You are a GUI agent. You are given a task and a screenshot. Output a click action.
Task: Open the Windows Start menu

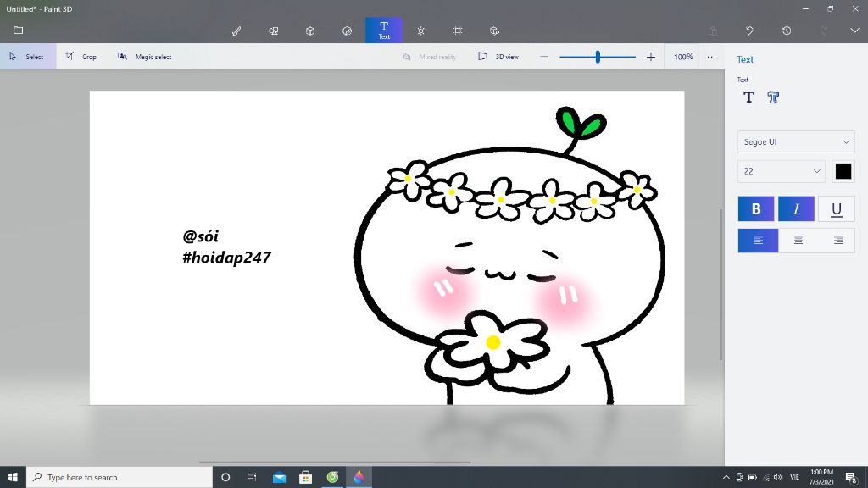click(x=13, y=477)
